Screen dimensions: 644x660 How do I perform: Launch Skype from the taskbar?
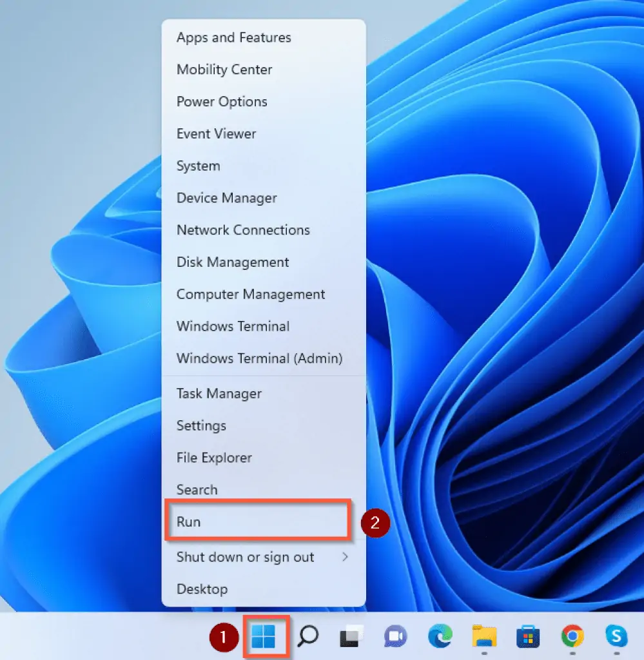click(x=616, y=636)
